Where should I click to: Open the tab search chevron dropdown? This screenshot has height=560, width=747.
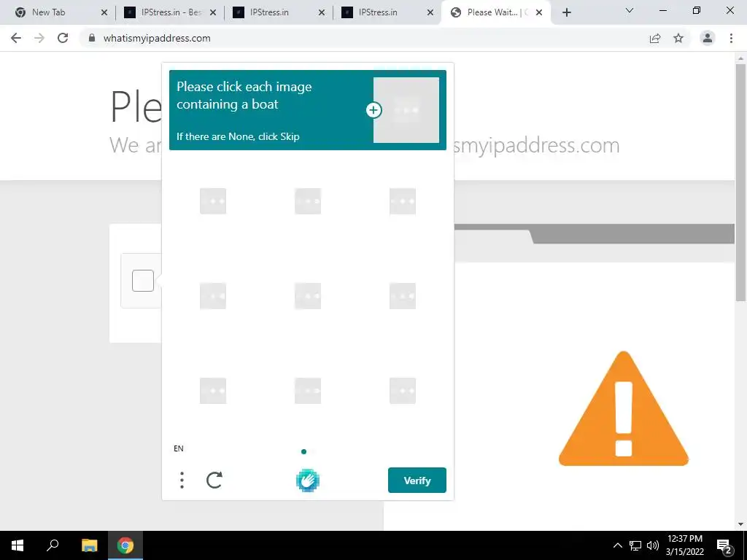(630, 10)
